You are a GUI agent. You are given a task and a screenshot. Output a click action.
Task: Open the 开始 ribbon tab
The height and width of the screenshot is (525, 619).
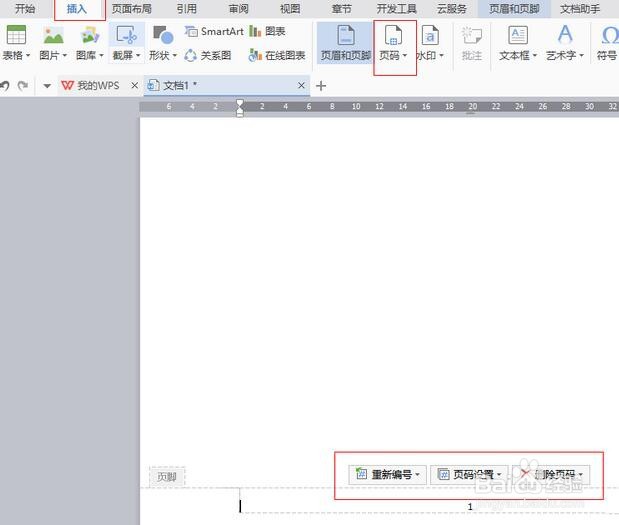pos(24,9)
